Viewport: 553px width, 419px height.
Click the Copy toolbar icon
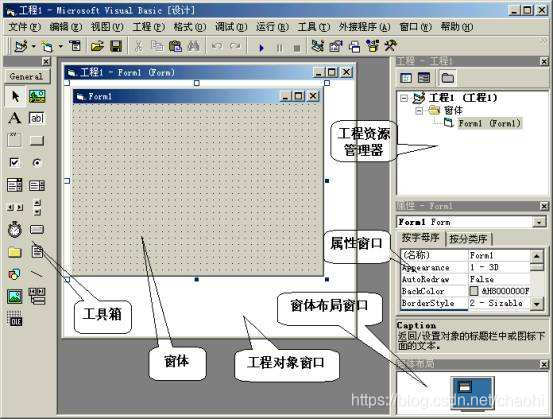click(x=157, y=46)
